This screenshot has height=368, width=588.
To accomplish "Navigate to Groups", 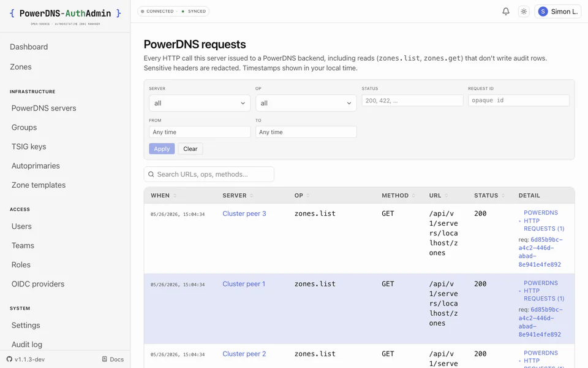I will tap(24, 128).
